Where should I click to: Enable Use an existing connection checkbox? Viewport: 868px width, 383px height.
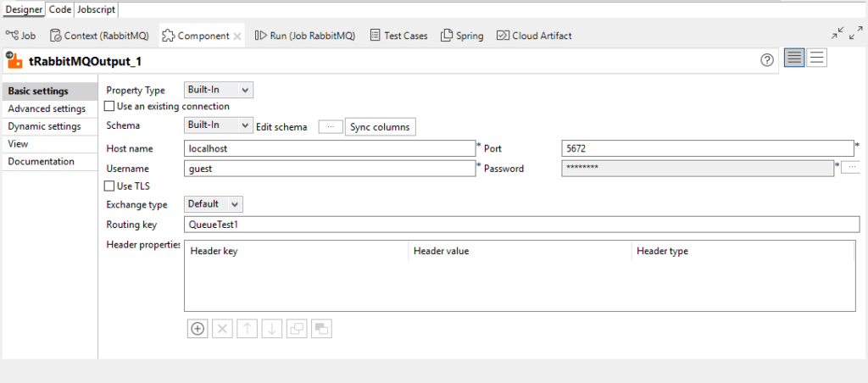click(109, 106)
